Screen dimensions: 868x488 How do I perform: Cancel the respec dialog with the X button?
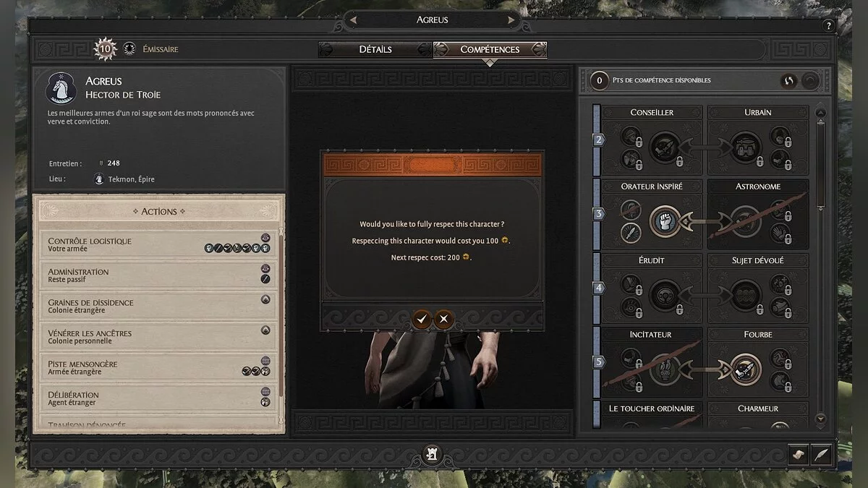coord(443,318)
